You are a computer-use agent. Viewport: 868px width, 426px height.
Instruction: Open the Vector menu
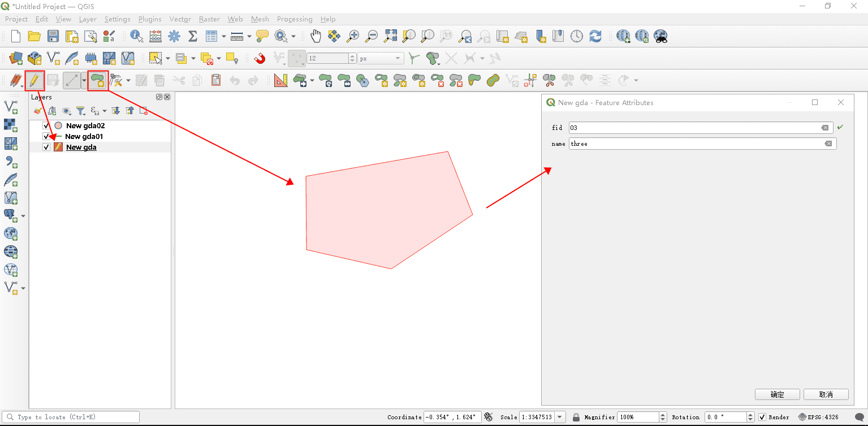click(180, 19)
